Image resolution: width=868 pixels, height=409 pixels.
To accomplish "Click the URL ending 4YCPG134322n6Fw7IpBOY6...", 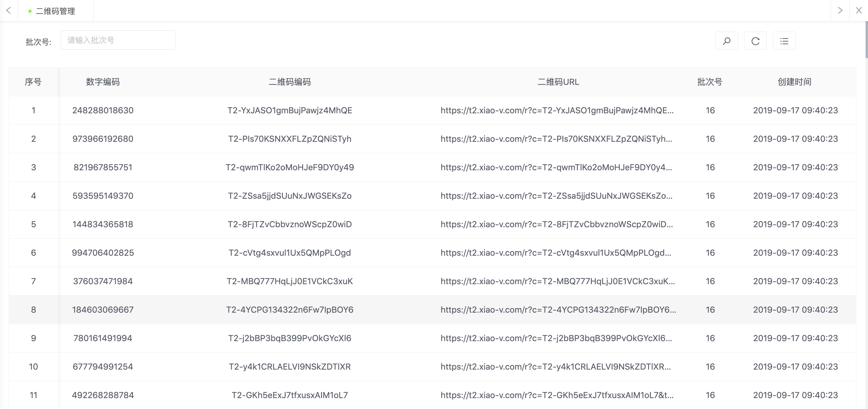I will coord(558,310).
